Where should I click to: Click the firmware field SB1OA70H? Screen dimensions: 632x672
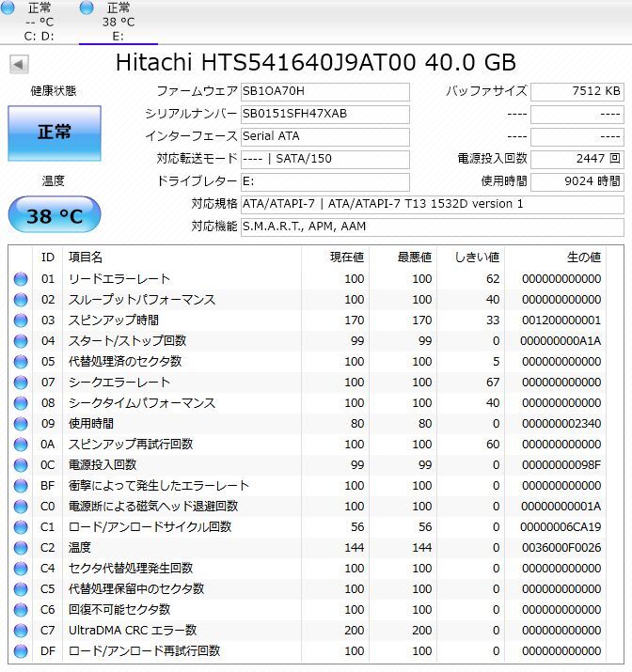pos(325,92)
